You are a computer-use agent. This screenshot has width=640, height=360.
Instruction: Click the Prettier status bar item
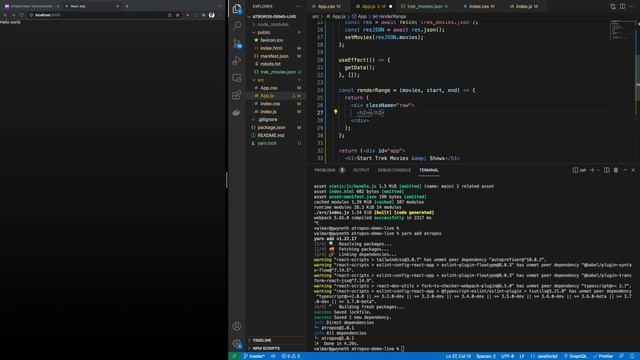[603, 356]
